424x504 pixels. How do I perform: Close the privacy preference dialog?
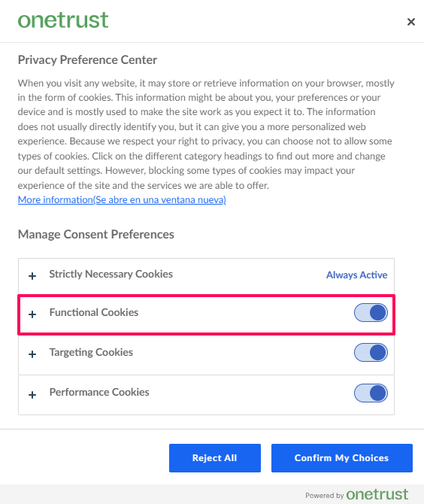tap(410, 22)
